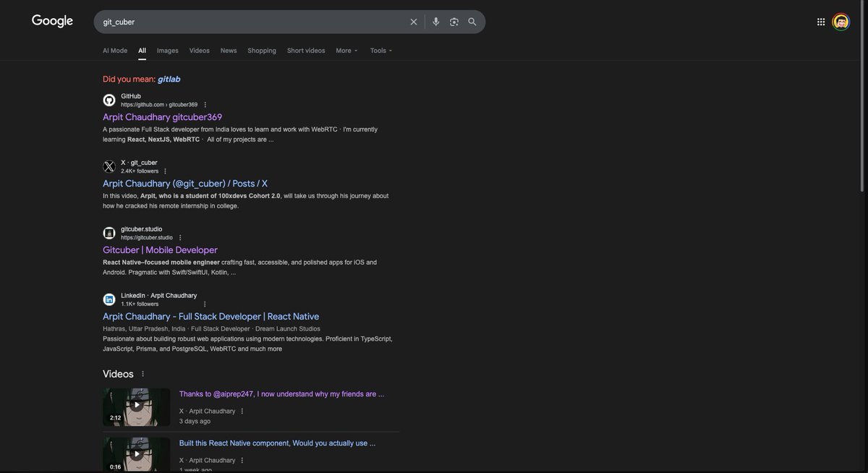This screenshot has width=868, height=473.
Task: Click the GitHub favicon icon
Action: pyautogui.click(x=109, y=100)
